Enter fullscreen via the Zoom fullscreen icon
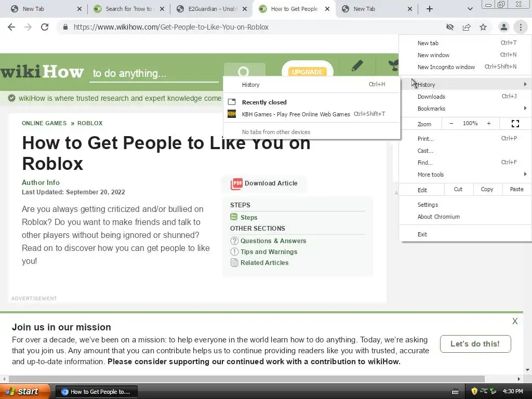This screenshot has height=399, width=532. 515,124
